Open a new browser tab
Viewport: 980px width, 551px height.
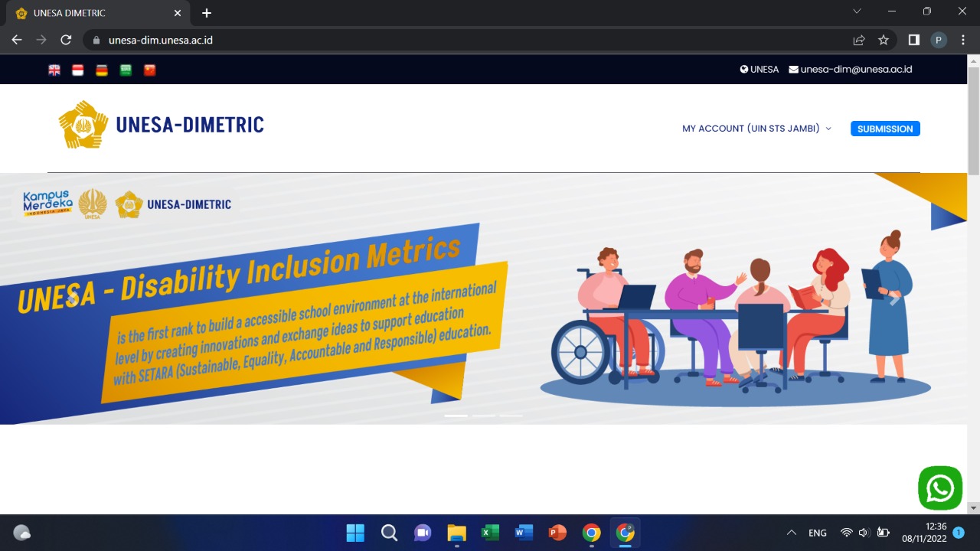click(x=207, y=13)
